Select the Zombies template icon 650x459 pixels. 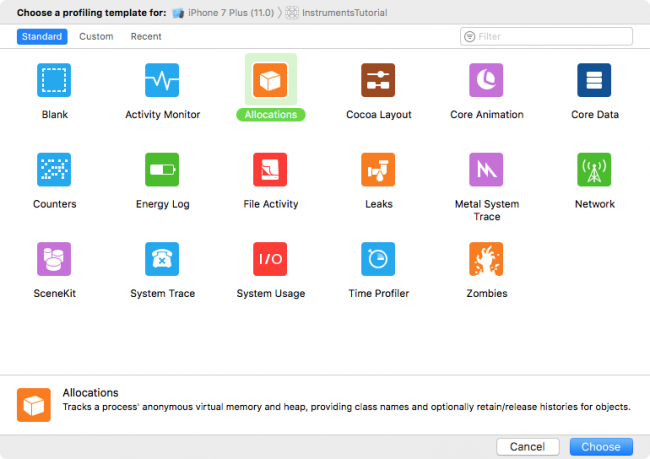(486, 259)
